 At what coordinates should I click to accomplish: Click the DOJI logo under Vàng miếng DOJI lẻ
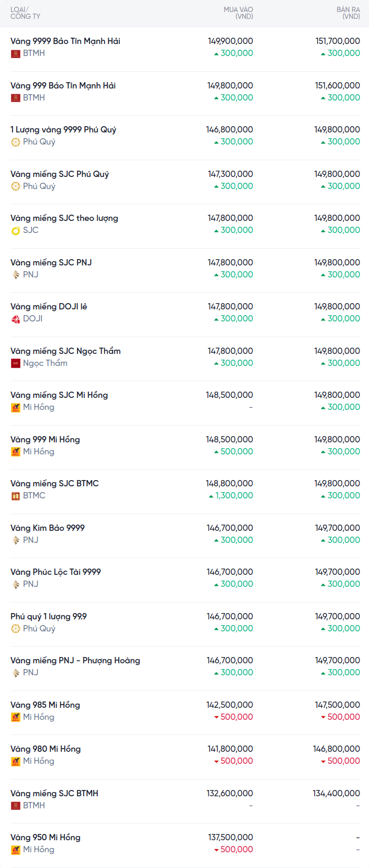(x=16, y=319)
